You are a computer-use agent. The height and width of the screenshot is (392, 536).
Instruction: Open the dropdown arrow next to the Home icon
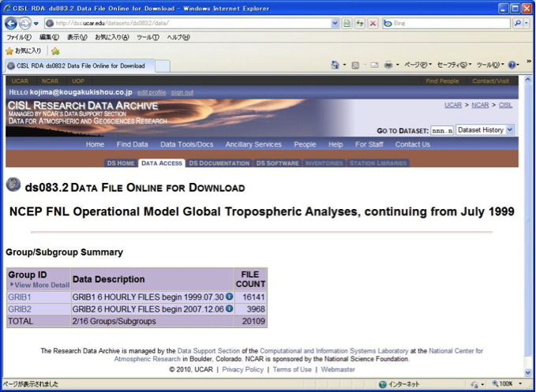click(344, 65)
